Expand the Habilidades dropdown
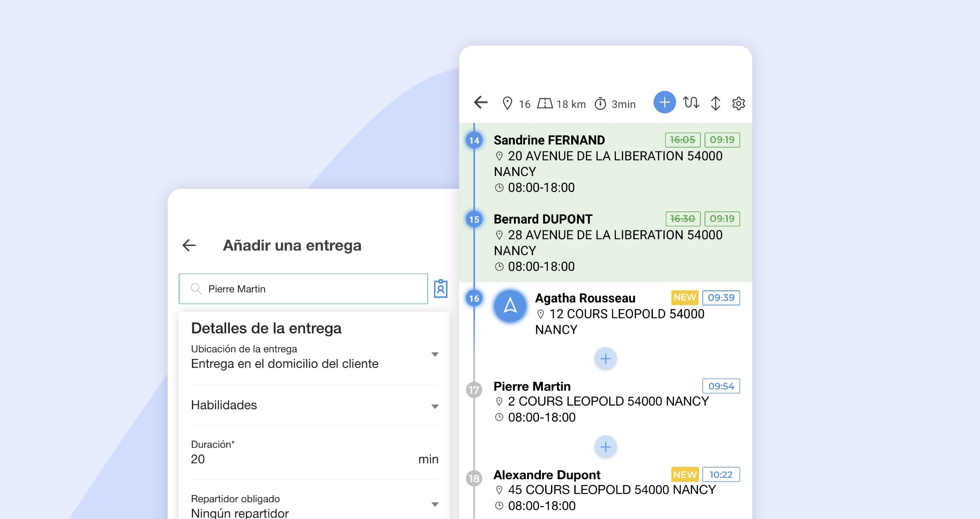The width and height of the screenshot is (980, 519). pos(434,406)
